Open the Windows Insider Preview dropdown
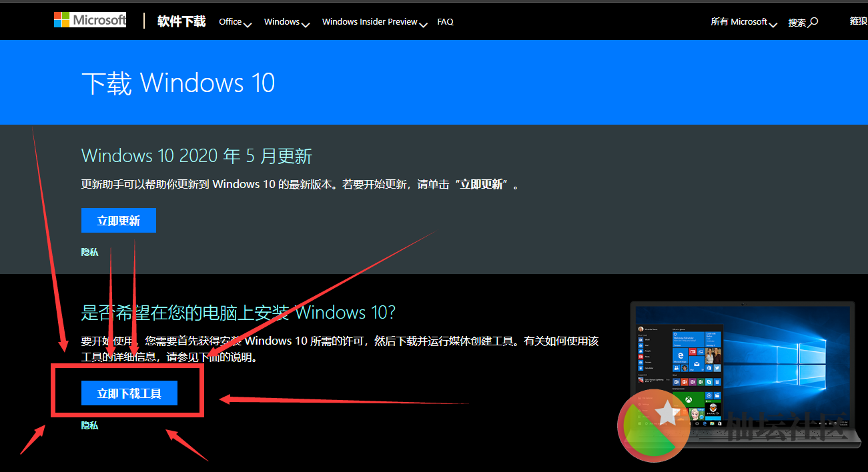The image size is (868, 472). pyautogui.click(x=374, y=22)
